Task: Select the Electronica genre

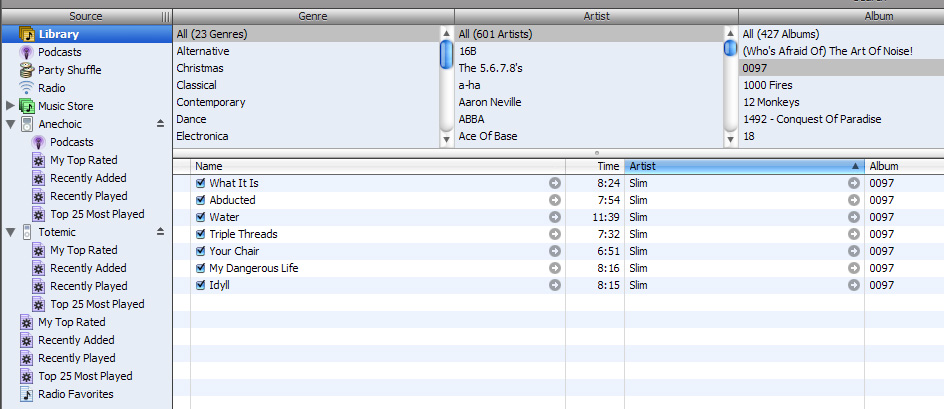Action: (x=202, y=136)
